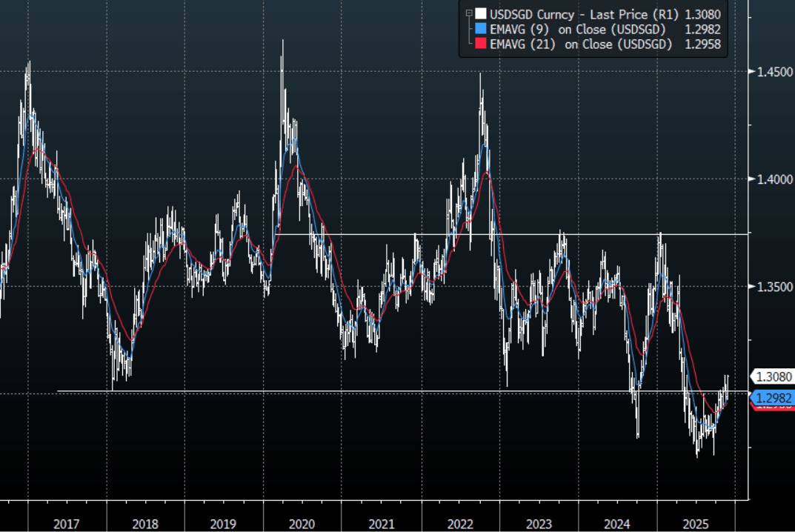
Task: Click the 2023 label on time axis
Action: [539, 524]
